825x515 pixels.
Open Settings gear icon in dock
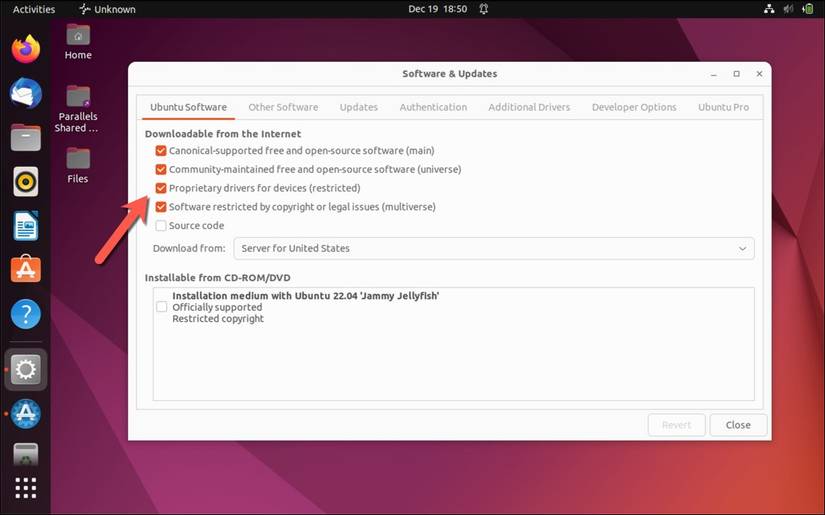coord(26,369)
